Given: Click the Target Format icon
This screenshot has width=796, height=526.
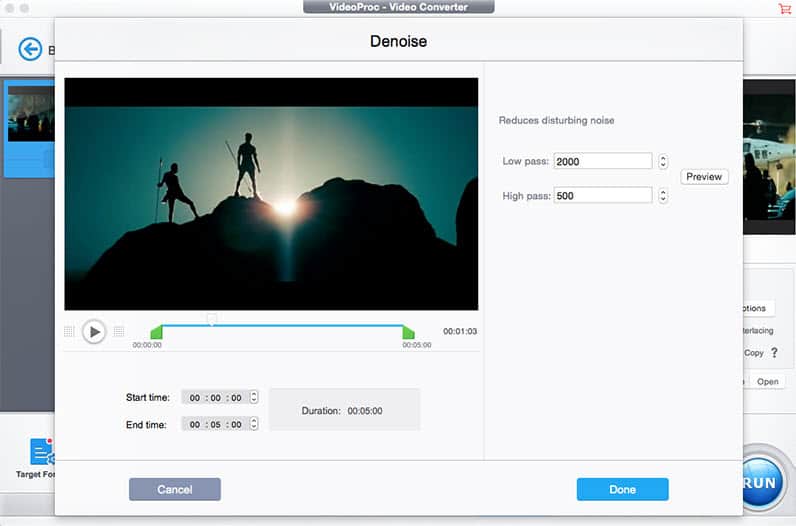Looking at the screenshot, I should pyautogui.click(x=42, y=451).
